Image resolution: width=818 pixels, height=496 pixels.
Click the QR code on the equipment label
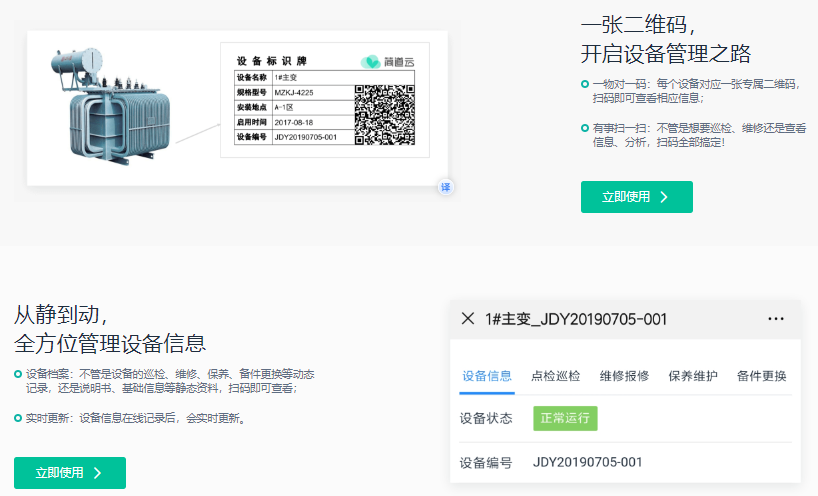385,114
